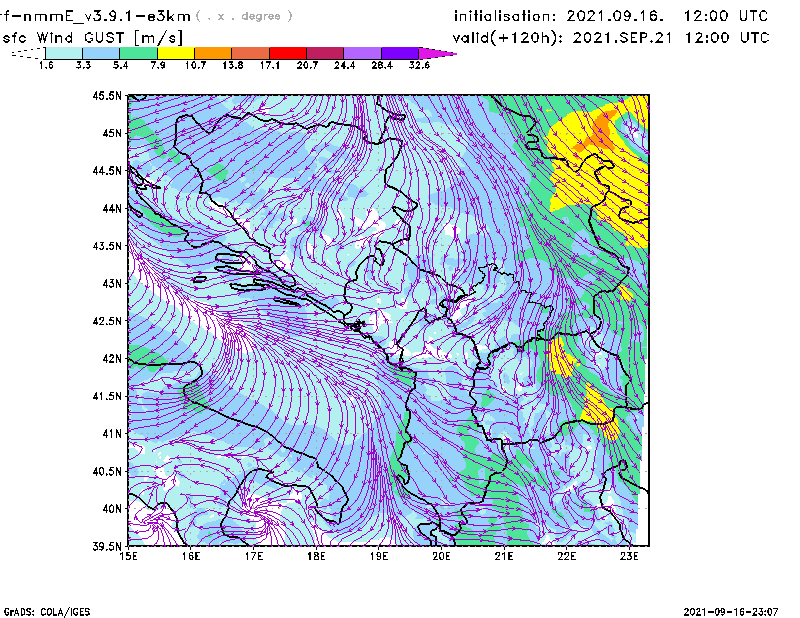Viewport: 800px width, 618px height.
Task: Click the 45N latitude label
Action: click(x=112, y=133)
